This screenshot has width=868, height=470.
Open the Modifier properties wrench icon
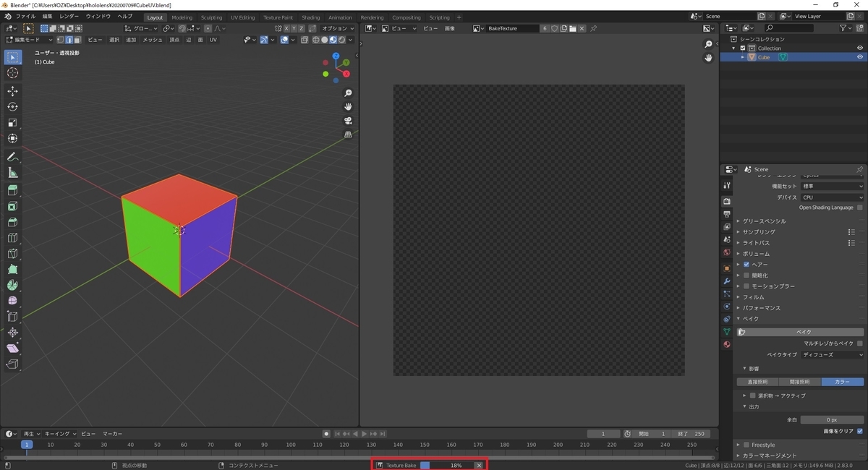(x=727, y=281)
